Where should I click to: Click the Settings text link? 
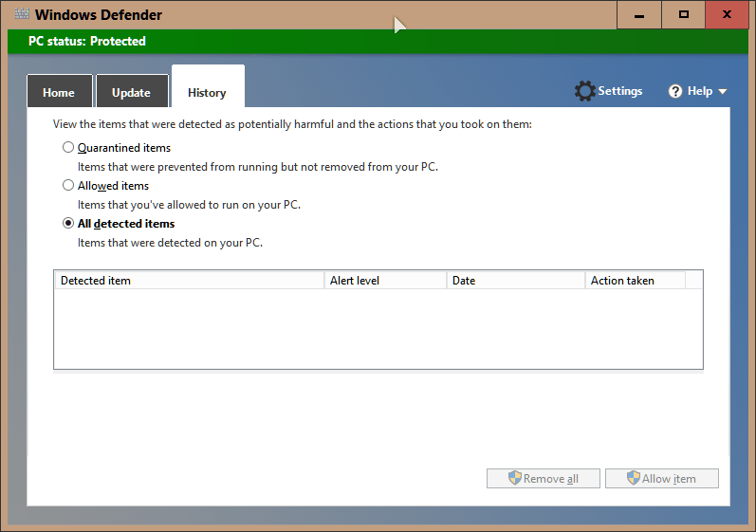(x=620, y=91)
